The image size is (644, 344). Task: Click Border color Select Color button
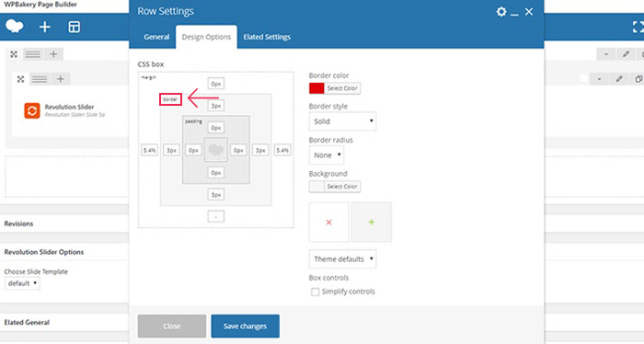click(x=342, y=88)
